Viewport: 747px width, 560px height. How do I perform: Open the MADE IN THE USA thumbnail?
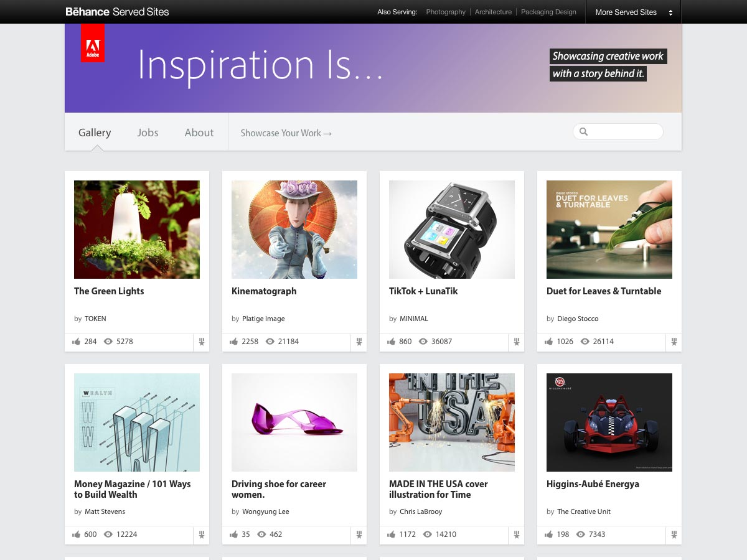tap(452, 422)
